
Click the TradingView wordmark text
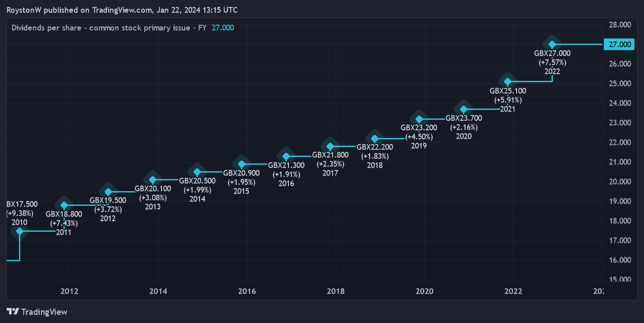coord(44,312)
